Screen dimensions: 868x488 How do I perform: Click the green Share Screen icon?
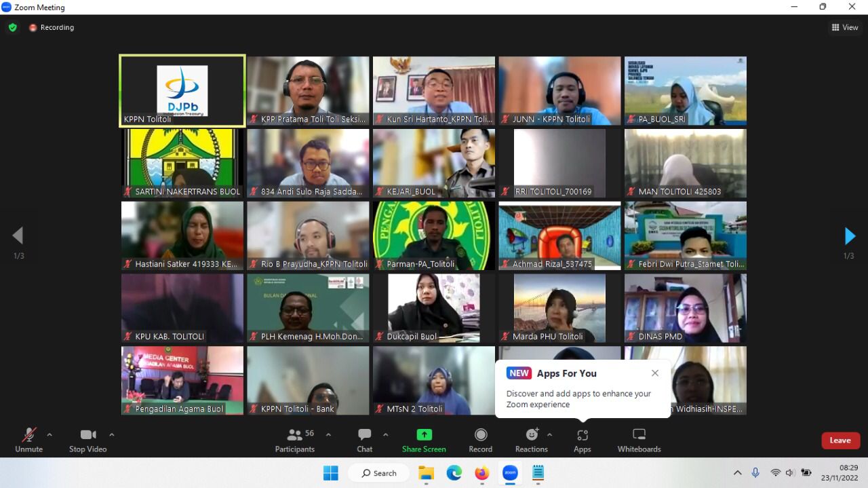424,435
